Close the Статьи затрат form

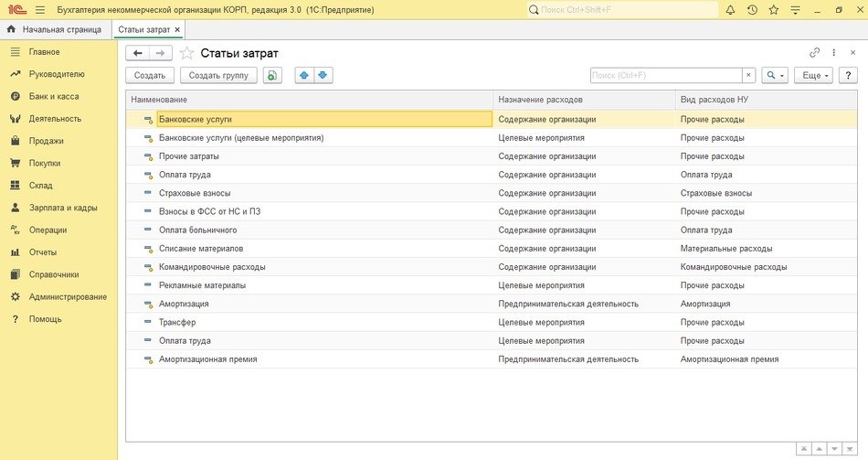(x=852, y=53)
